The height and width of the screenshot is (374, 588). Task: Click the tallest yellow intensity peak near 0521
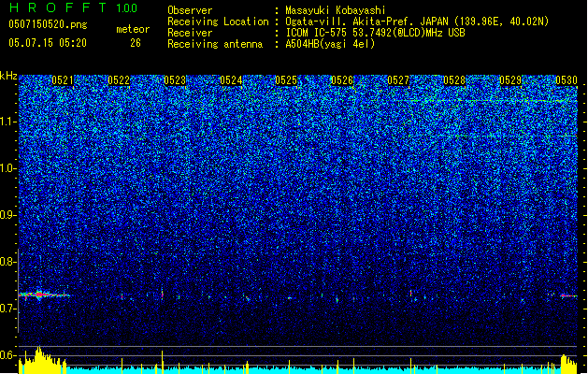[38, 360]
